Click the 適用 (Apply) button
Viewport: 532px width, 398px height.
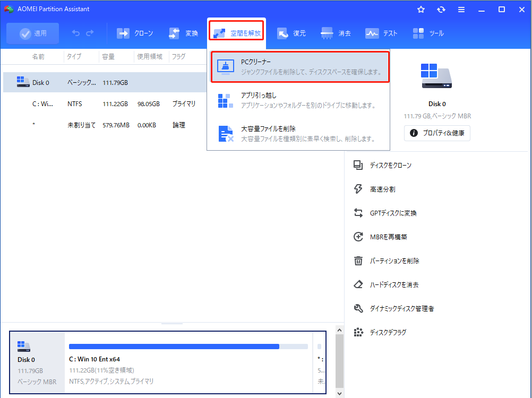pyautogui.click(x=32, y=33)
